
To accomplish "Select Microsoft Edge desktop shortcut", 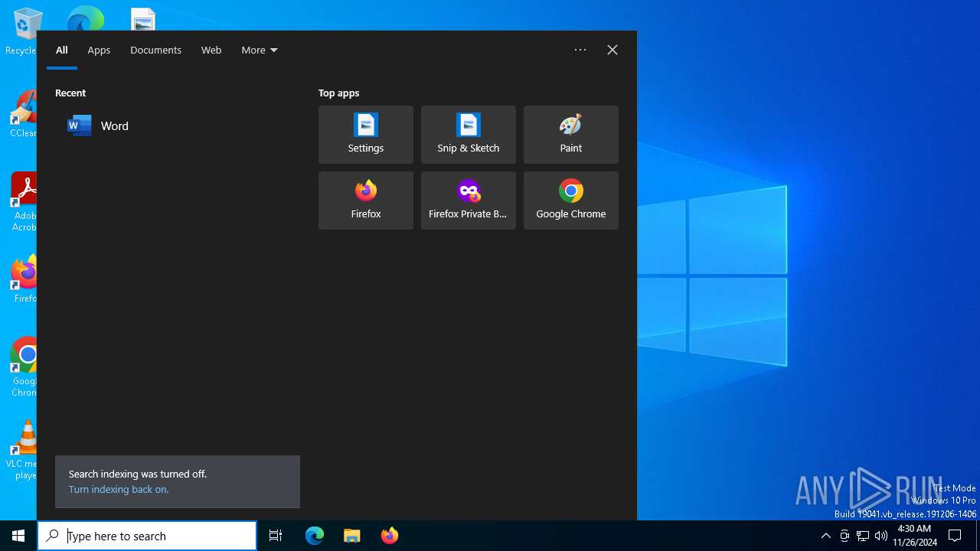I will point(85,18).
